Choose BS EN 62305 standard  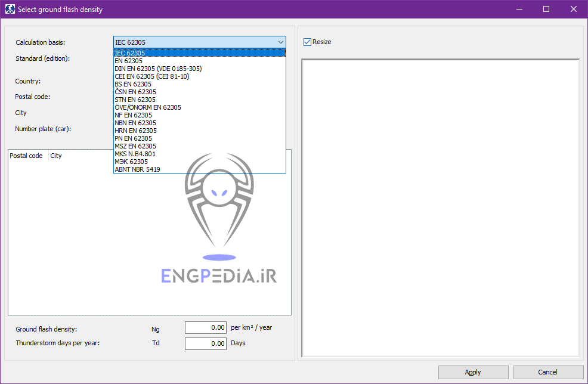tap(200, 84)
